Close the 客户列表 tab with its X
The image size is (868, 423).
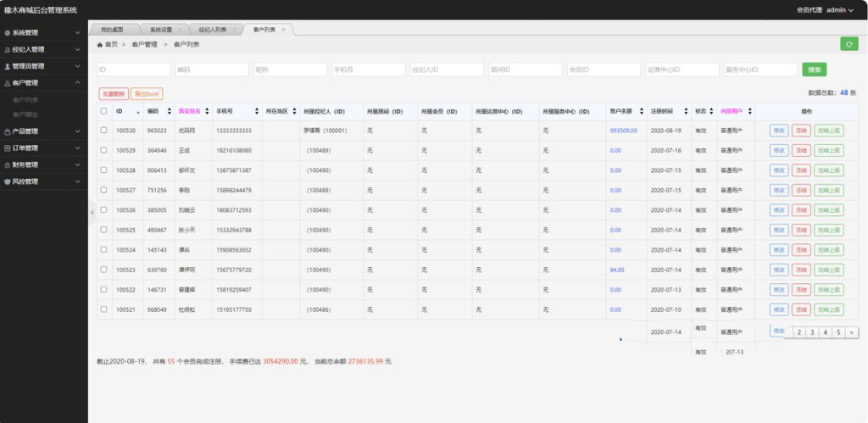pyautogui.click(x=283, y=30)
